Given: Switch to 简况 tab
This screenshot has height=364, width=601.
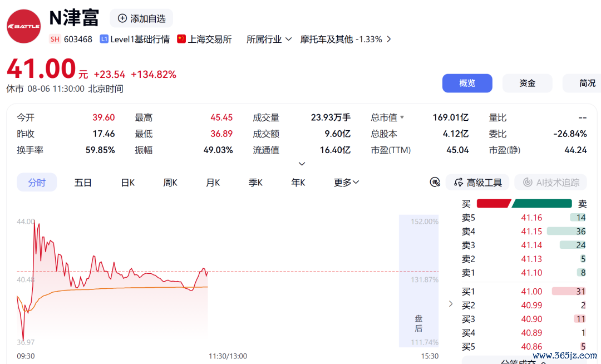Looking at the screenshot, I should [583, 83].
